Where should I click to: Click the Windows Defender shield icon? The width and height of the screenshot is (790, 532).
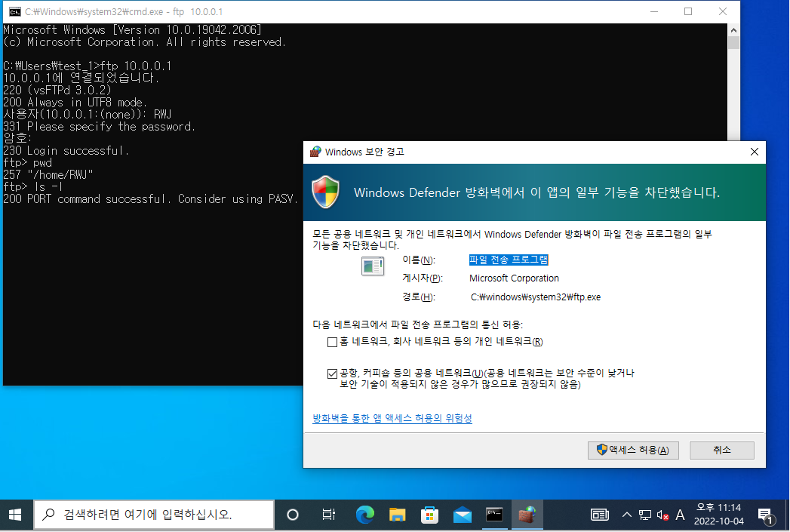[325, 192]
